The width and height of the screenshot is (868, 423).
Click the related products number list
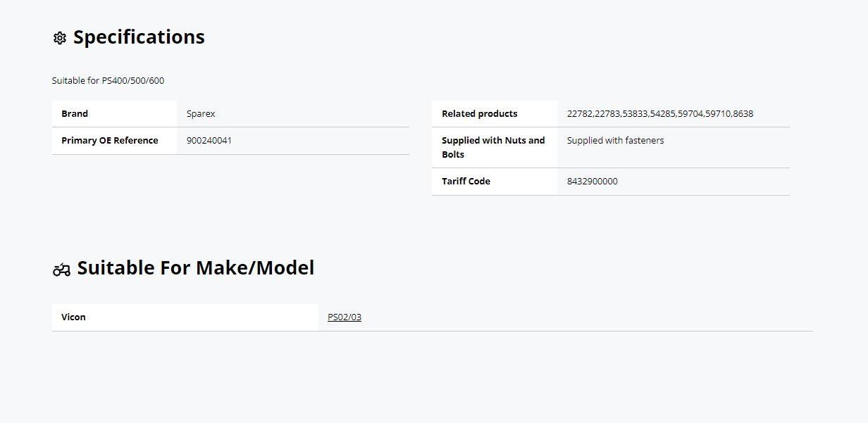pos(660,114)
